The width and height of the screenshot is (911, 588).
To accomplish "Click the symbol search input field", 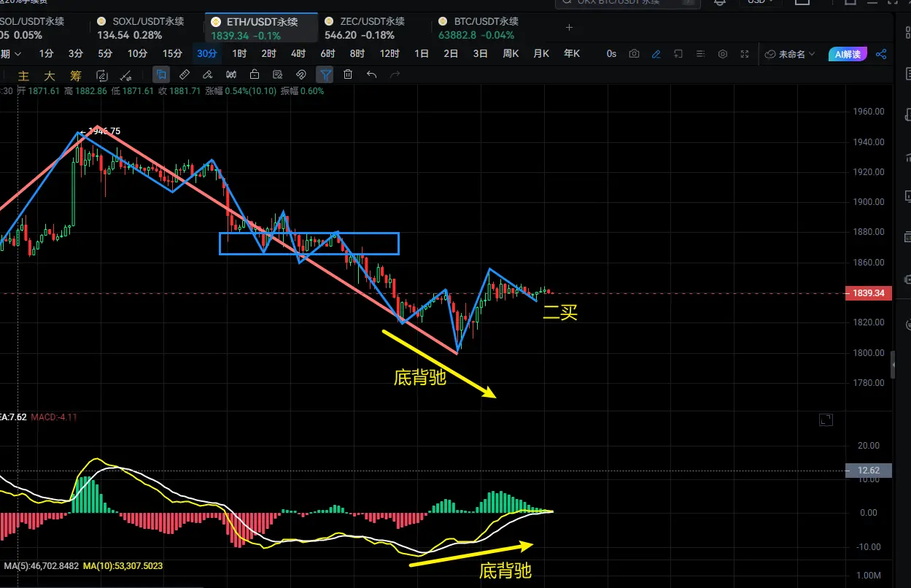I will (627, 2).
